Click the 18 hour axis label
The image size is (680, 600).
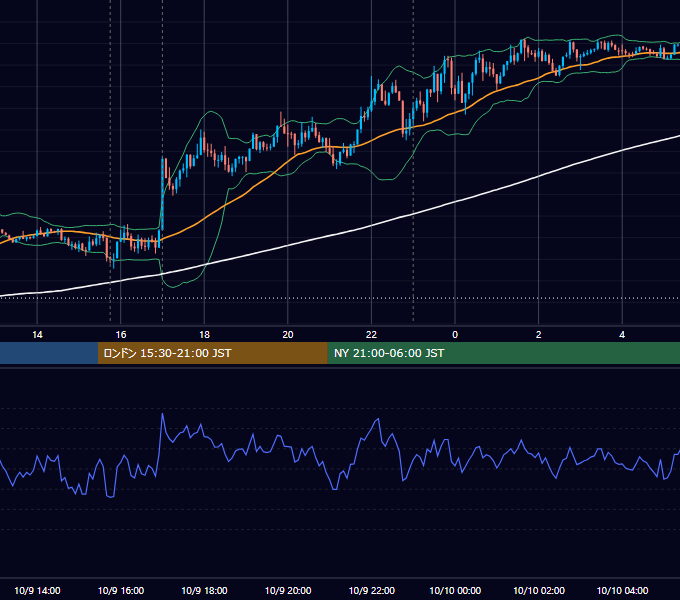tap(204, 335)
